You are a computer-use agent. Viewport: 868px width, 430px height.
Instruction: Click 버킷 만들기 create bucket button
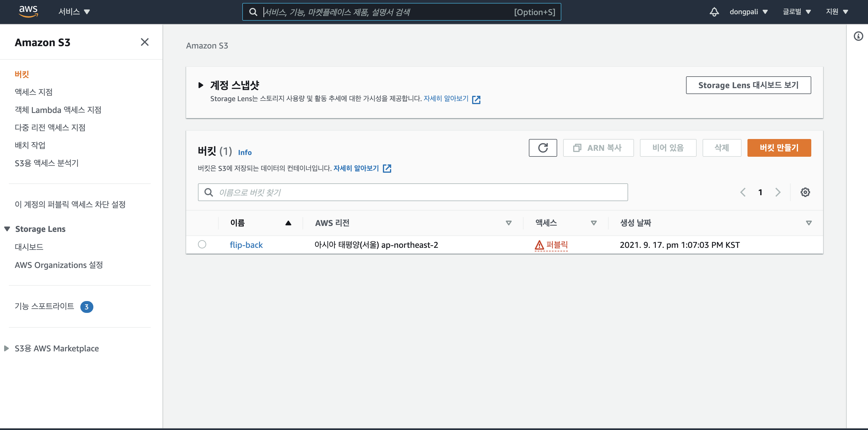pyautogui.click(x=779, y=148)
